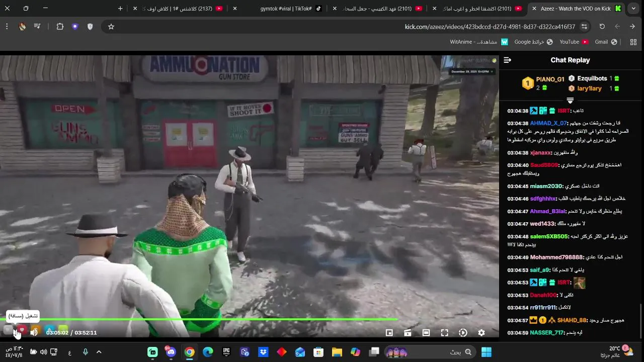Open the purple extension icon

(x=75, y=27)
